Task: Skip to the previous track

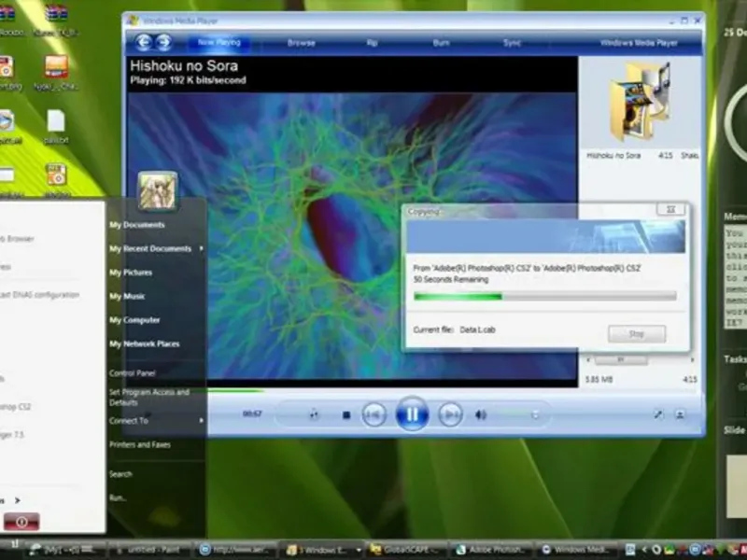Action: (373, 414)
